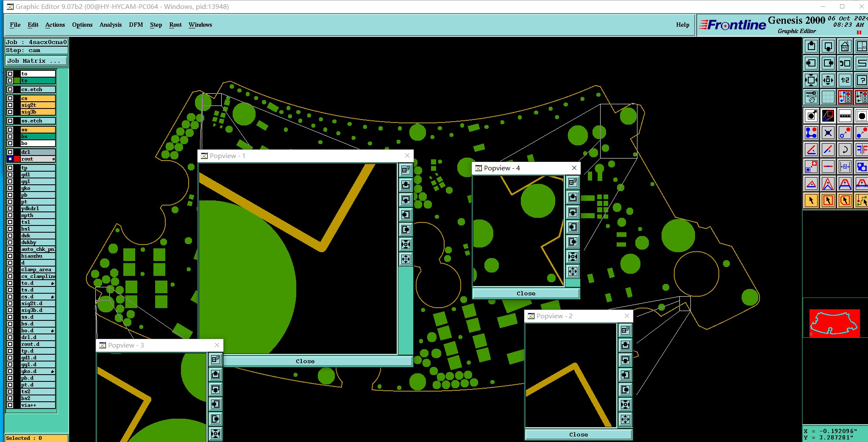Select layer name via++

point(38,405)
